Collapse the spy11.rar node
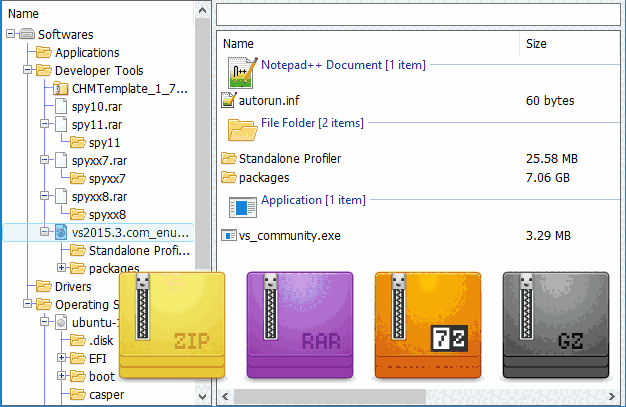Screen dimensions: 626x407 (45, 124)
